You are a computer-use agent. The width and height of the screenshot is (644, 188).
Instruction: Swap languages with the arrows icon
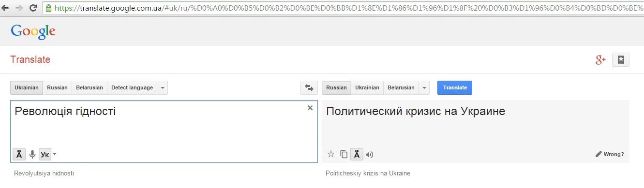coord(309,87)
